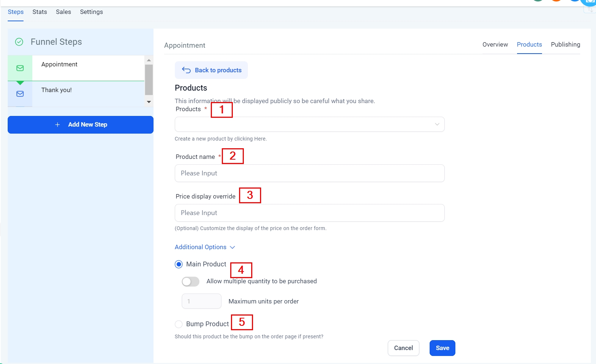Image resolution: width=596 pixels, height=364 pixels.
Task: Click the Price display override field
Action: [x=310, y=213]
